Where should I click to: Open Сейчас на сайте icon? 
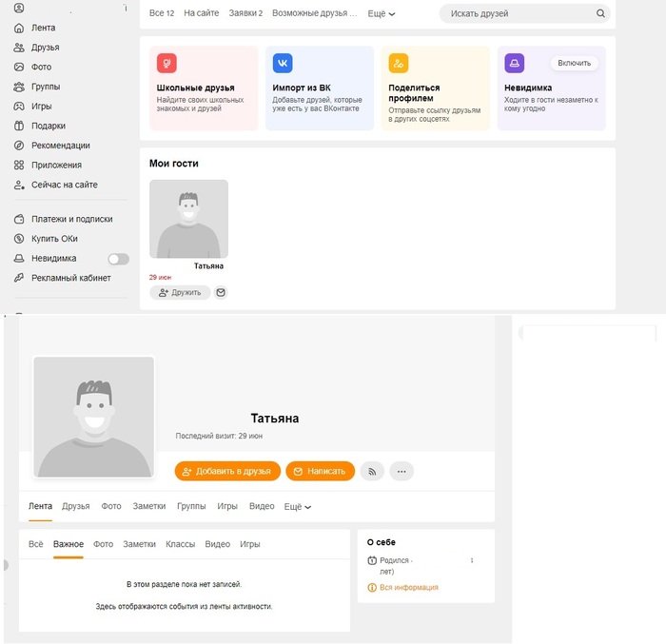(19, 185)
